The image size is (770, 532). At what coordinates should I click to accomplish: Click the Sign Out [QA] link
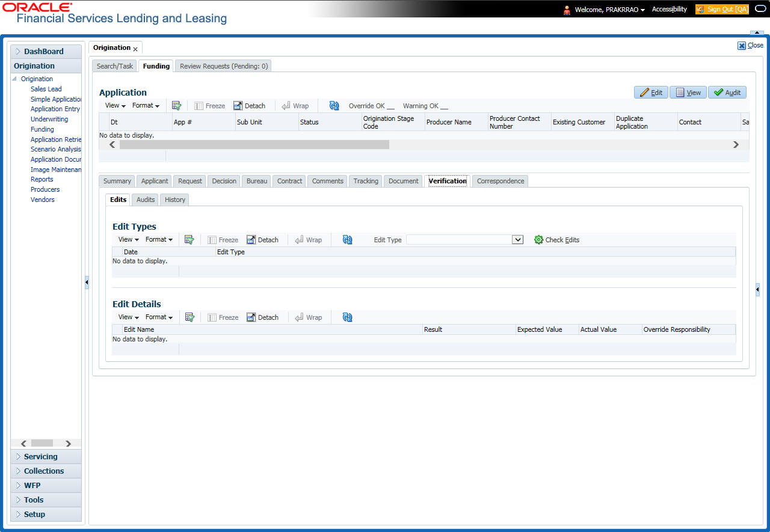click(722, 10)
